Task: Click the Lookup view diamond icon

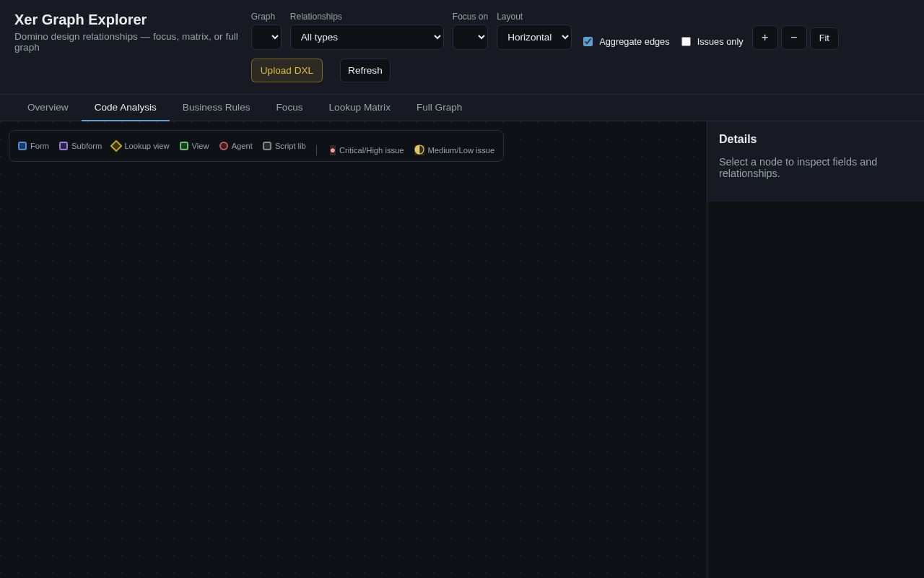Action: click(x=116, y=146)
